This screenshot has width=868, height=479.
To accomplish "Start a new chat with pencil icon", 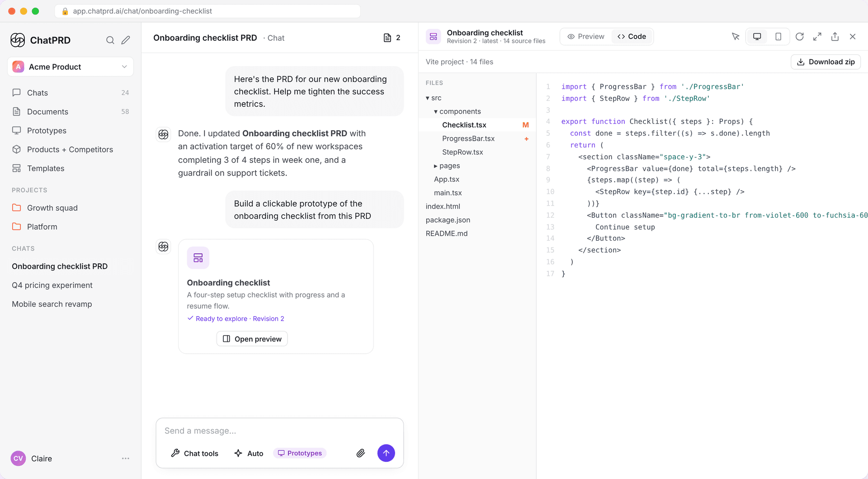I will coord(126,40).
